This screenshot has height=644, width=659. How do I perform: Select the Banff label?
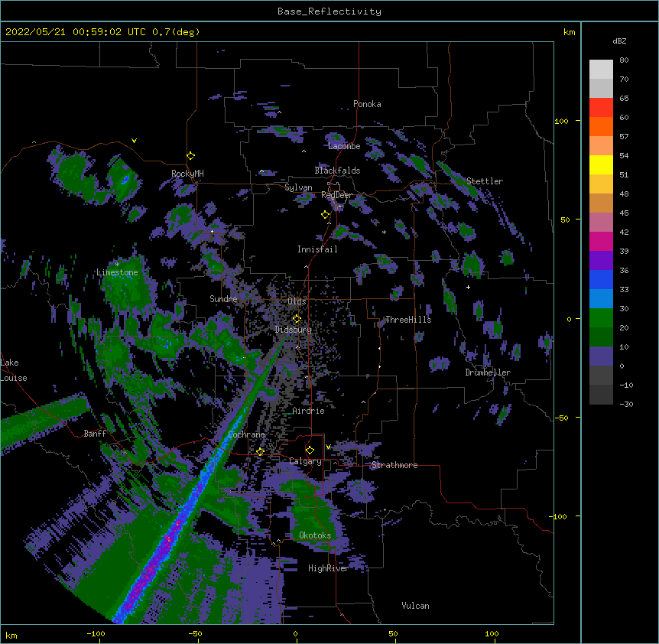click(95, 434)
